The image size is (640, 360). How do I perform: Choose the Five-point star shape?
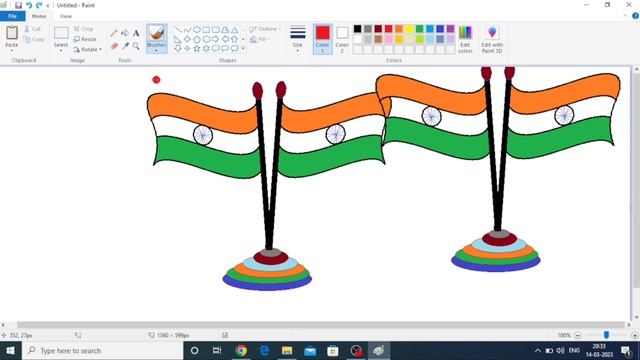197,49
